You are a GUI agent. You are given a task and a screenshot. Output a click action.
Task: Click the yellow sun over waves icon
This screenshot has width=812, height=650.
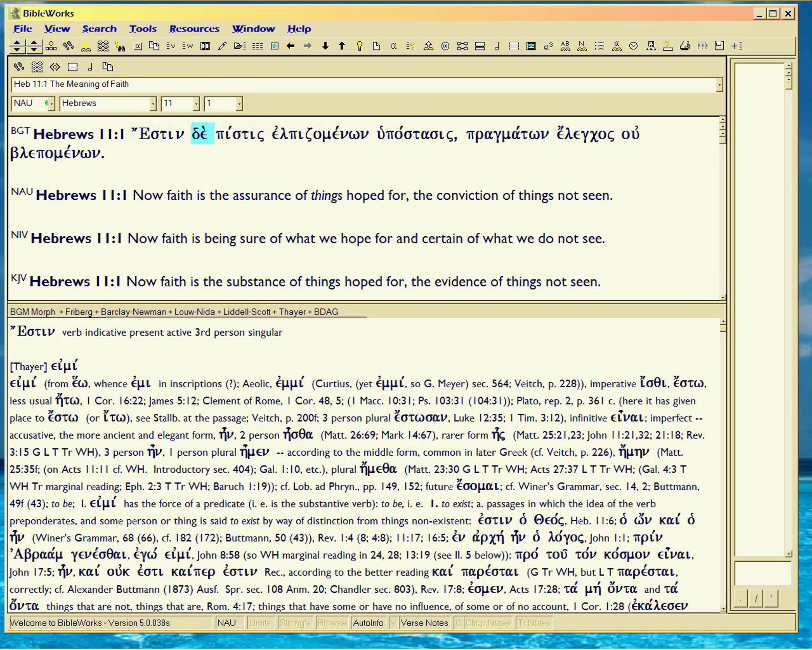[x=86, y=46]
